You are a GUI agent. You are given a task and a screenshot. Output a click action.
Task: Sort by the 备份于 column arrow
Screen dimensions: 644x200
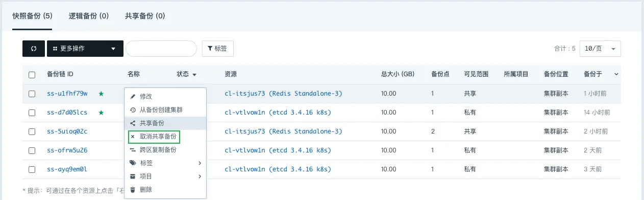click(616, 75)
